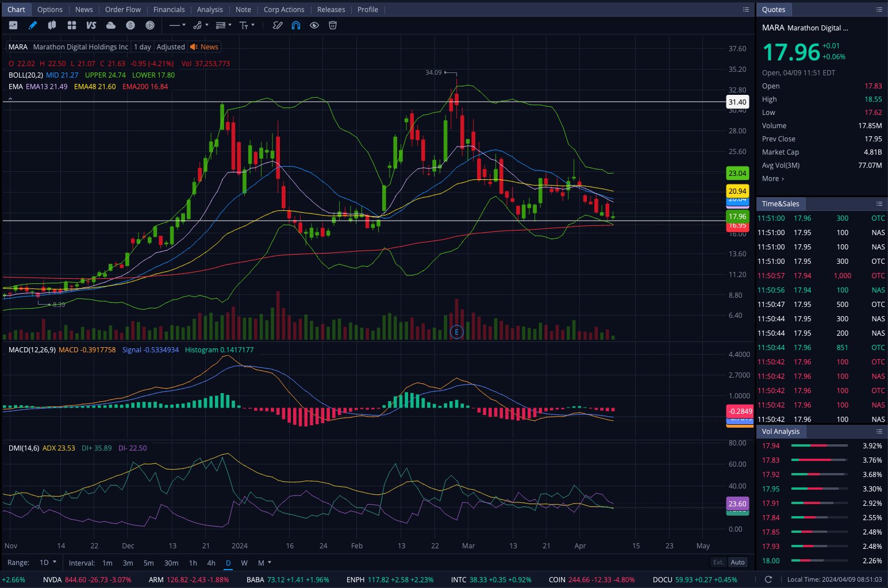Open the Financials tab
The width and height of the screenshot is (888, 588).
pos(169,9)
